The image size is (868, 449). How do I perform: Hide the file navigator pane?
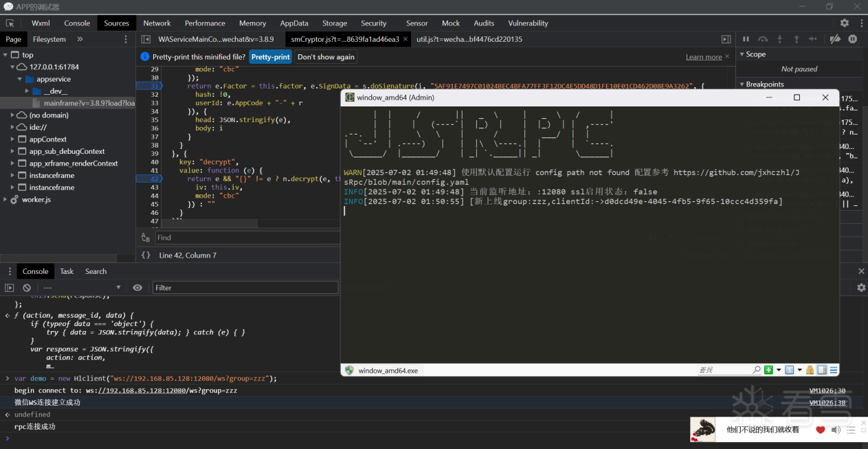pos(146,40)
